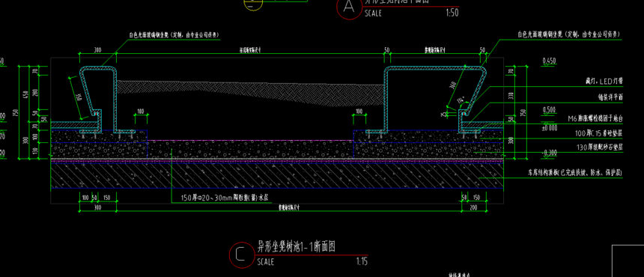Select the 藏灯, LED灯带 annotation

pos(604,82)
